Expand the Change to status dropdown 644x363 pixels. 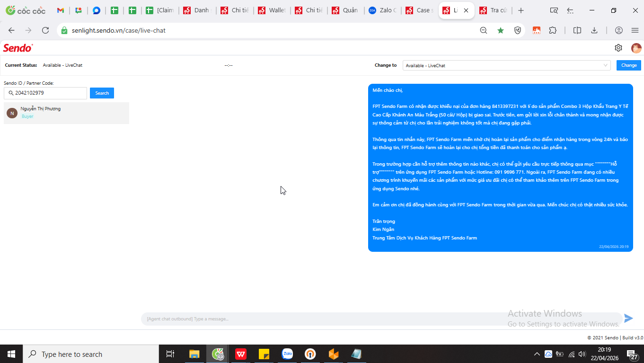point(507,65)
